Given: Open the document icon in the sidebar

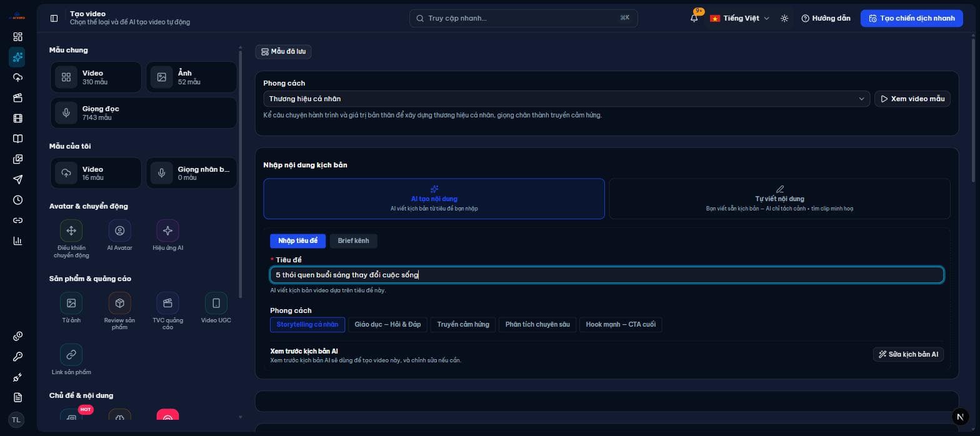Looking at the screenshot, I should pyautogui.click(x=17, y=397).
